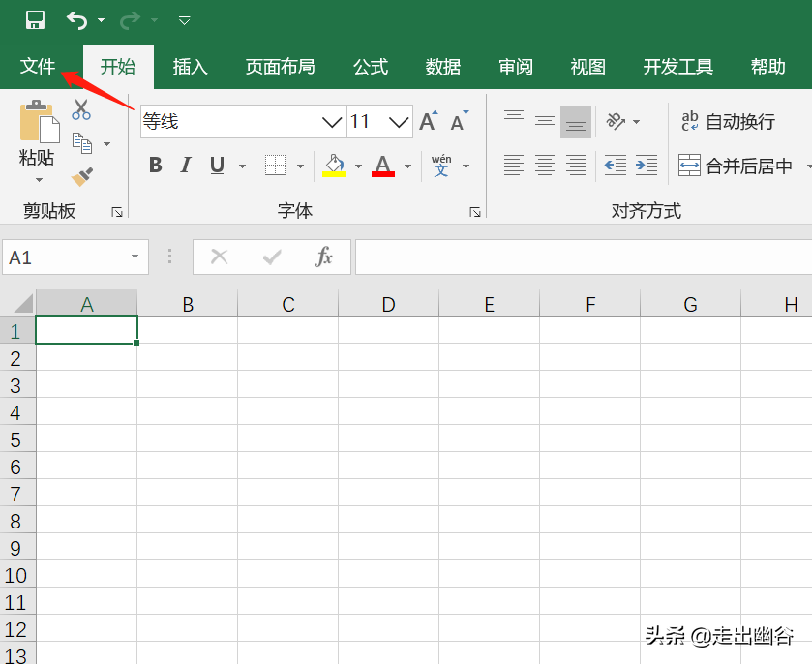812x664 pixels.
Task: Select the 公式 ribbon tab
Action: point(371,67)
